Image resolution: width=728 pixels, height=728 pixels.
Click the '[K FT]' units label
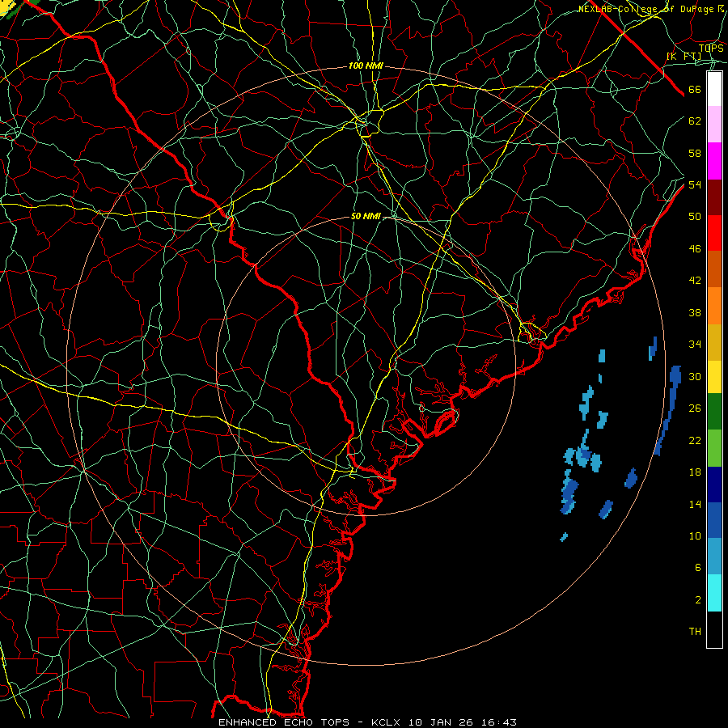coord(684,57)
